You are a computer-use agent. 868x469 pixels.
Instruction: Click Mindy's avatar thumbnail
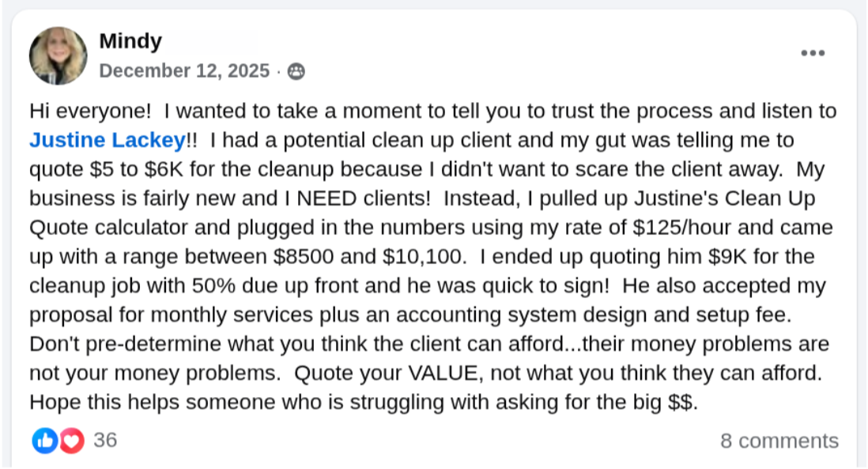57,55
